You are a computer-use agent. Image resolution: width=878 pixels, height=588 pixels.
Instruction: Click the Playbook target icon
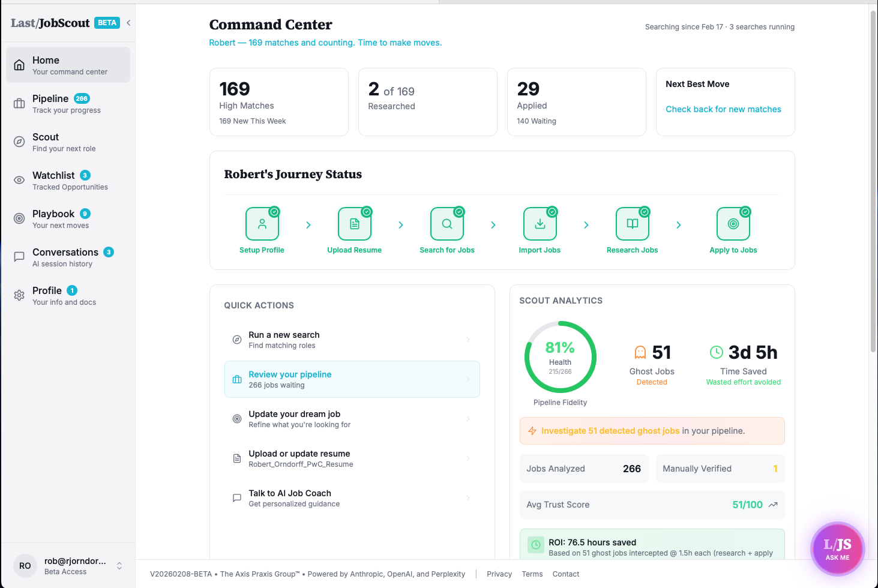(x=18, y=219)
